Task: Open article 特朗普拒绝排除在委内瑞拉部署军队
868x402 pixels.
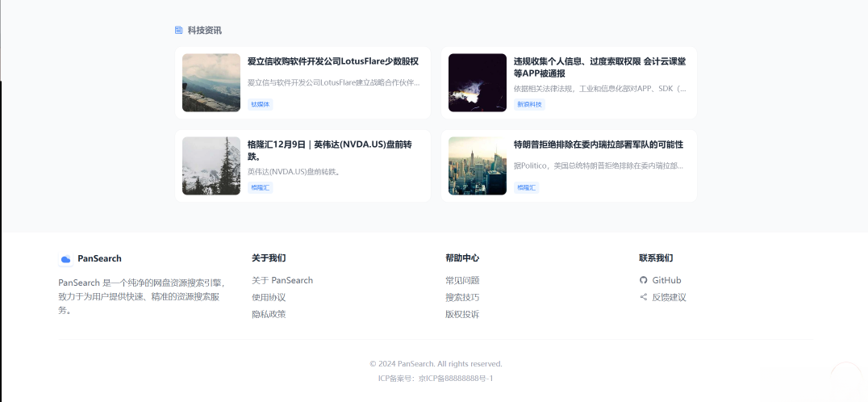Action: pos(599,144)
